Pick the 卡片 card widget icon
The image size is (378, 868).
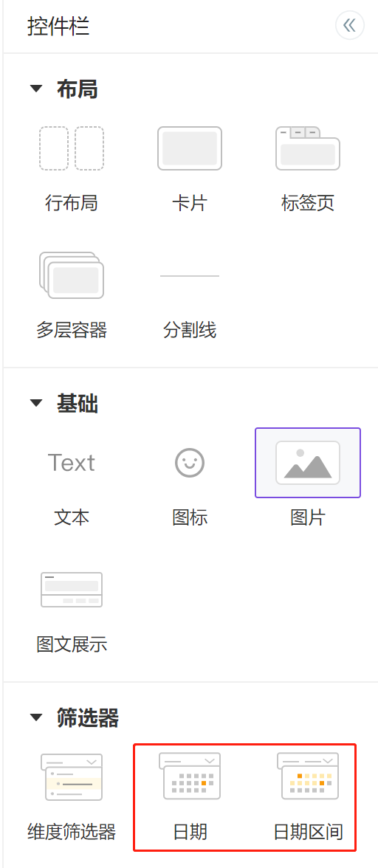point(190,148)
